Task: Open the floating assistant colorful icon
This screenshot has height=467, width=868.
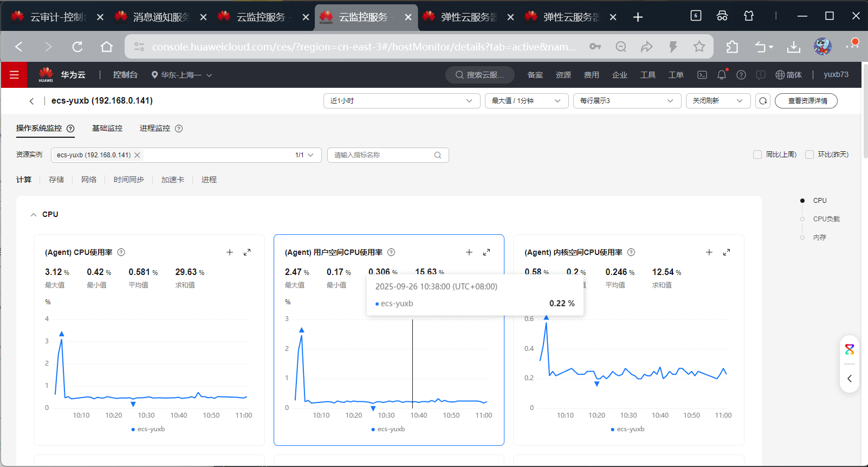Action: (x=850, y=349)
